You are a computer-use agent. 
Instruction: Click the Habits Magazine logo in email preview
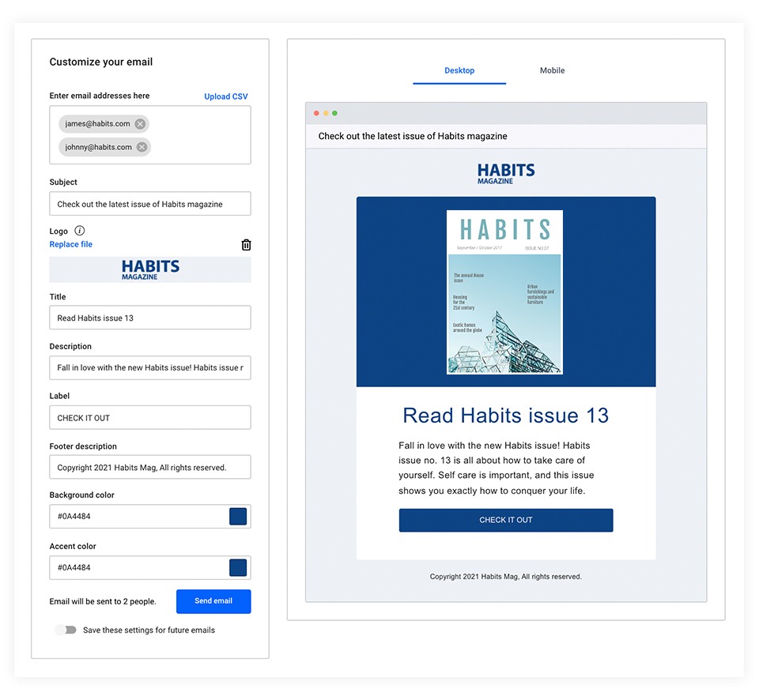point(506,174)
